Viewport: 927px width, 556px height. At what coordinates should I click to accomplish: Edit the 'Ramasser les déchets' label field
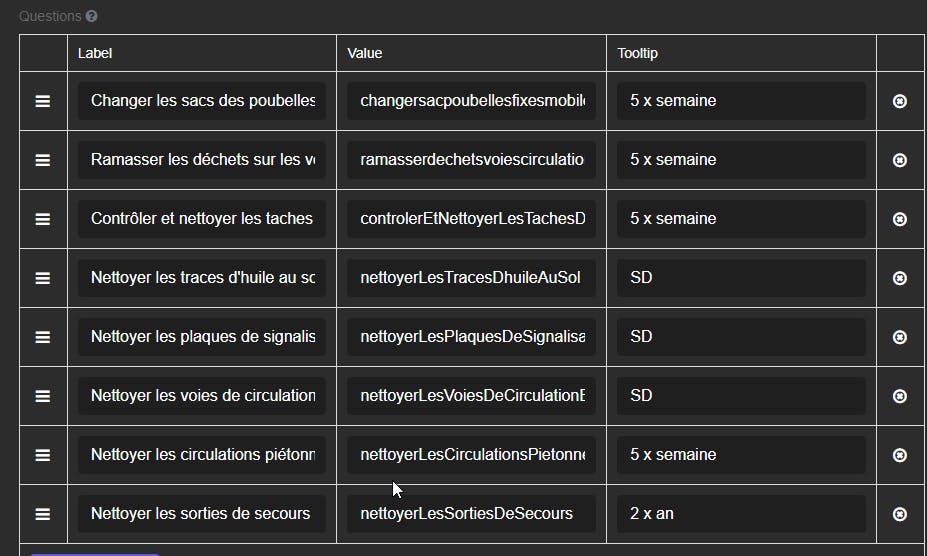point(202,160)
